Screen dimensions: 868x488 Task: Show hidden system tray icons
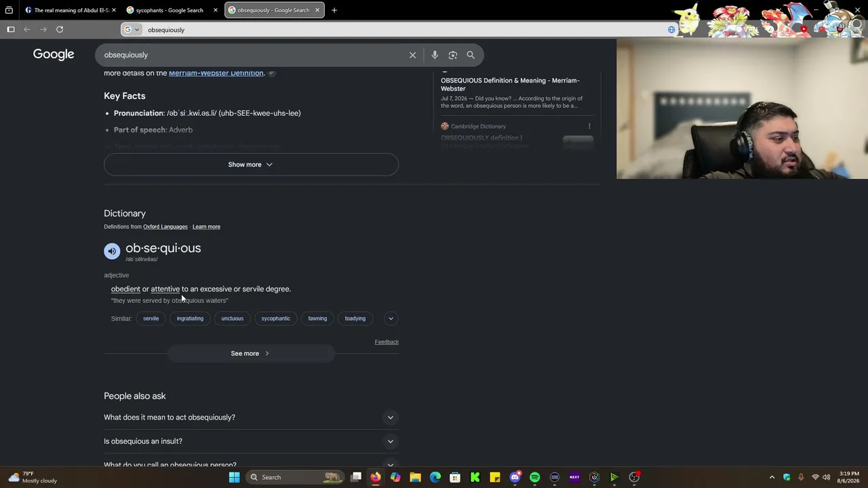772,477
